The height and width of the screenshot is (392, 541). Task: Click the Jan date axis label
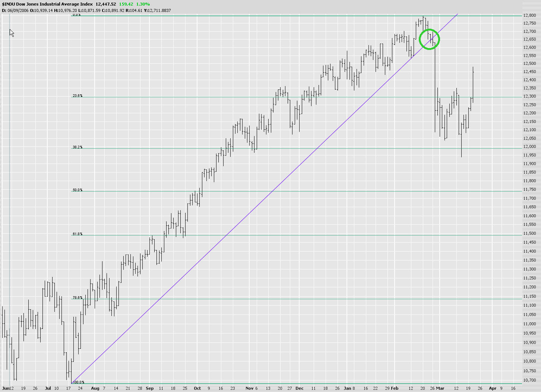click(x=347, y=388)
